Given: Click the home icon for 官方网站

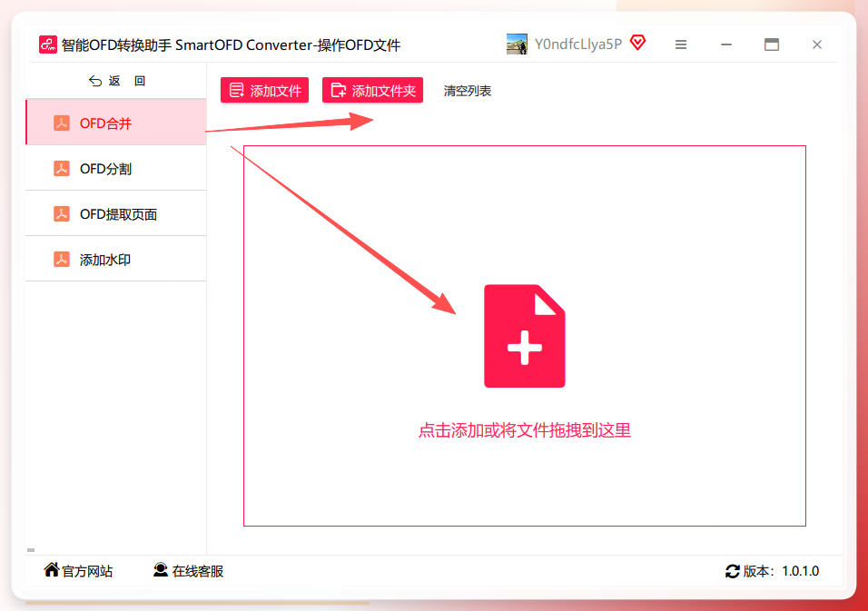Looking at the screenshot, I should point(52,569).
